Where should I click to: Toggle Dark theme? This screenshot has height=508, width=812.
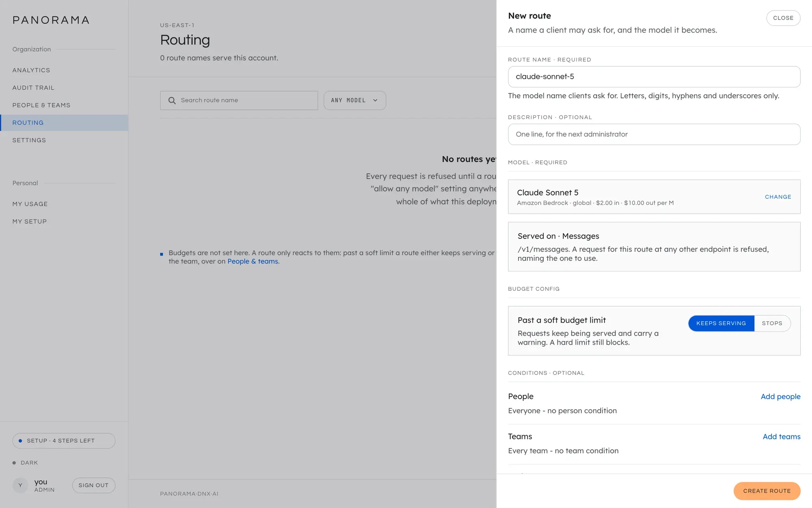[25, 462]
